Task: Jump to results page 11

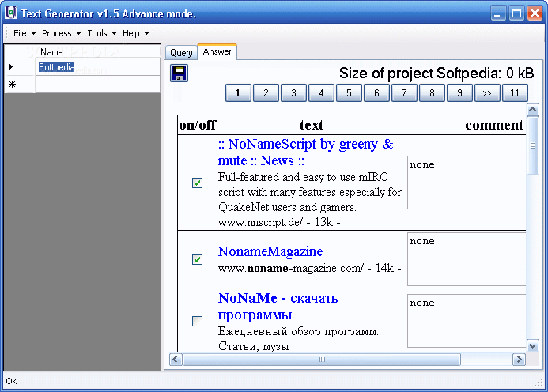Action: (515, 93)
